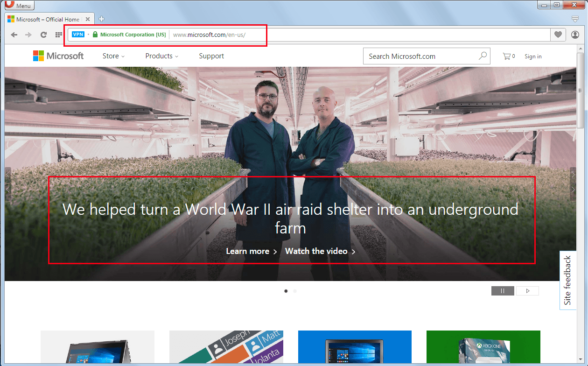Image resolution: width=588 pixels, height=366 pixels.
Task: Open the Speed Dial grid icon
Action: click(58, 35)
